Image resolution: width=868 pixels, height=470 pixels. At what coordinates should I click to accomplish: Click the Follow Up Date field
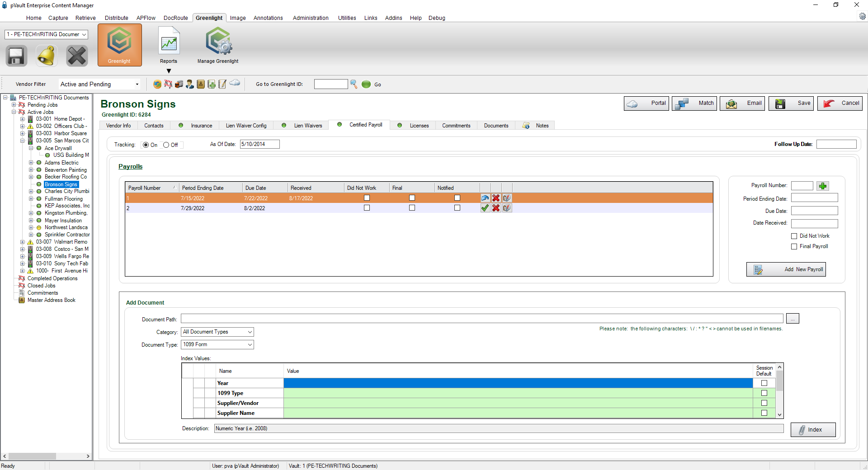[x=836, y=144]
